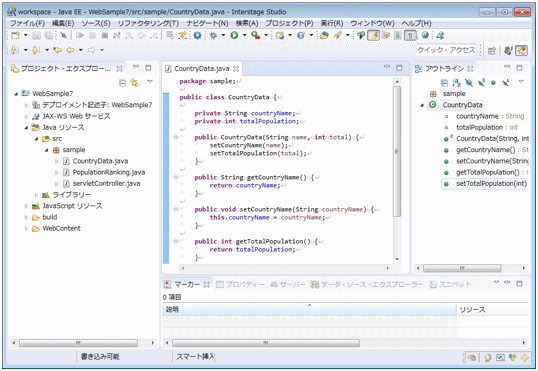
Task: Collapse the Java リソース tree node
Action: click(26, 128)
